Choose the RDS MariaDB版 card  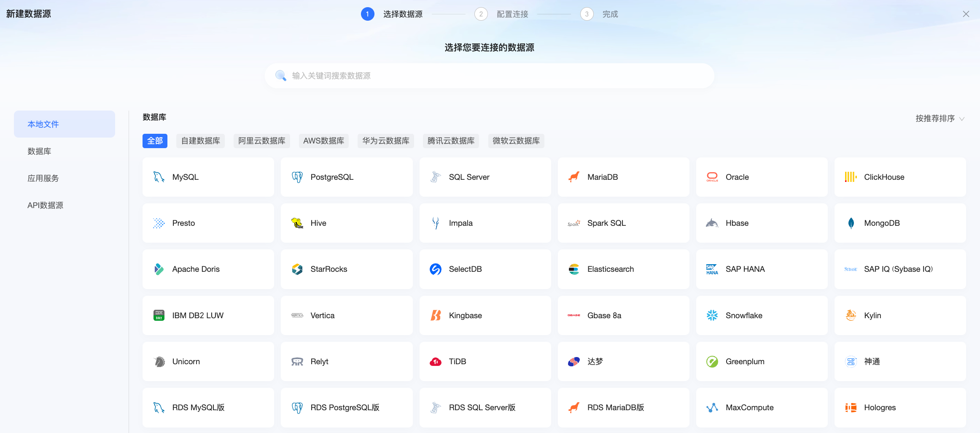[623, 408]
